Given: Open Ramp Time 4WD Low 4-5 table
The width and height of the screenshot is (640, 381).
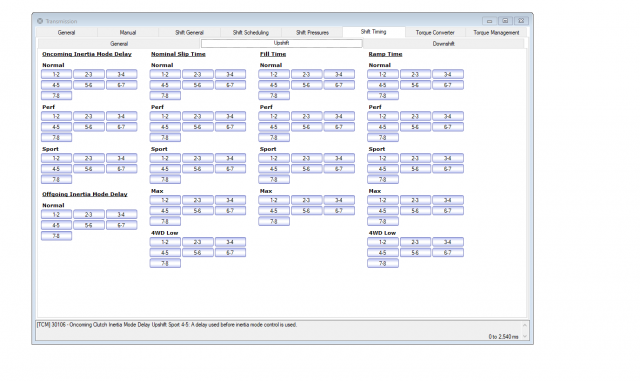Looking at the screenshot, I should click(x=382, y=252).
